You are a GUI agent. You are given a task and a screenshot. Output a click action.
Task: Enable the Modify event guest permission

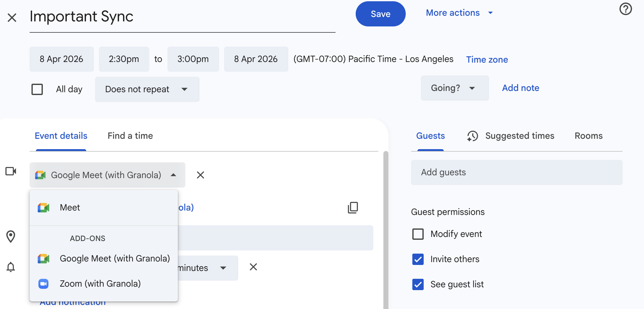418,234
